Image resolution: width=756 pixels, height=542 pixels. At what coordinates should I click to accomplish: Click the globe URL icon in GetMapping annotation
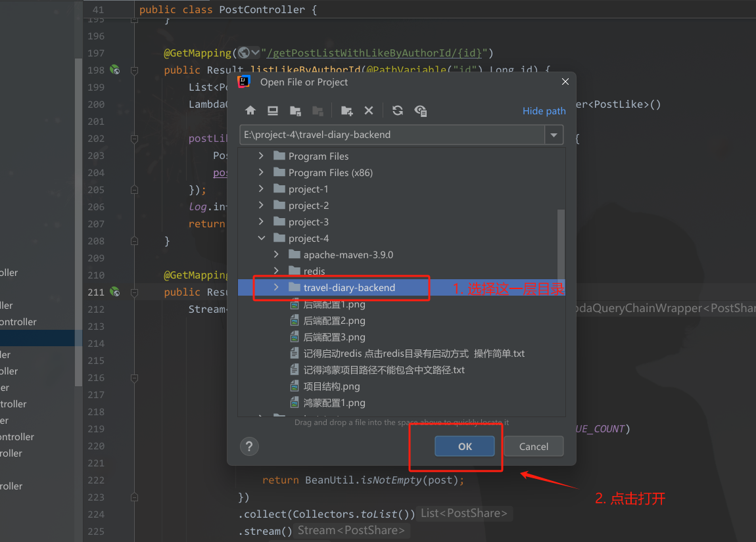(245, 53)
